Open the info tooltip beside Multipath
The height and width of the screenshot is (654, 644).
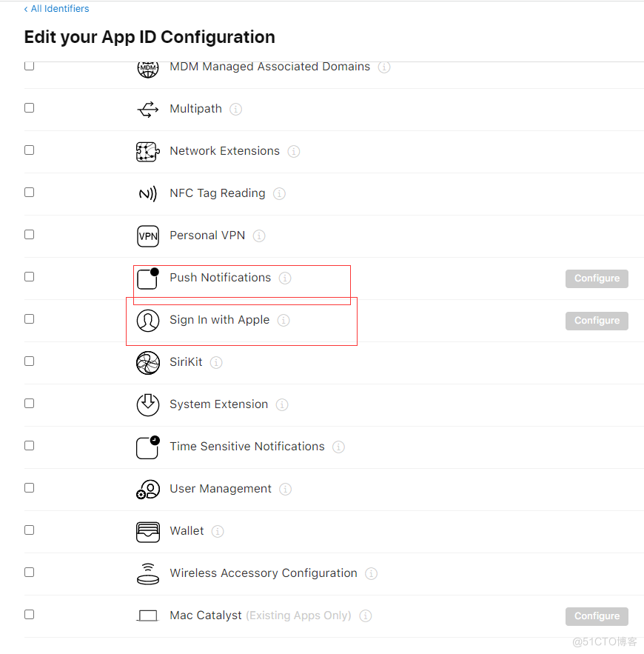click(x=236, y=110)
